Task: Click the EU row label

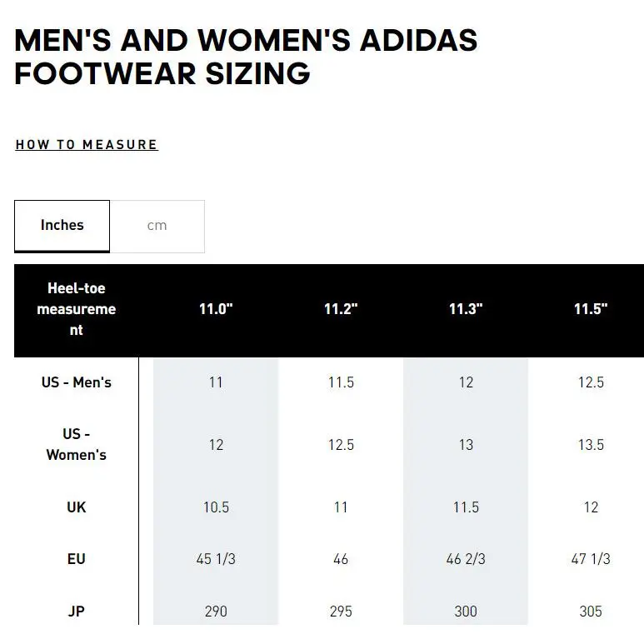Action: [x=77, y=559]
